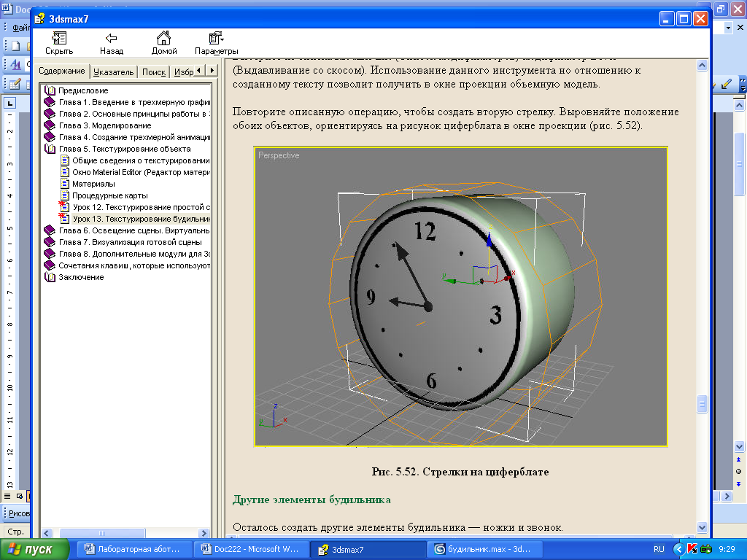The image size is (747, 560).
Task: Click Word previous-page double arrow
Action: click(738, 459)
